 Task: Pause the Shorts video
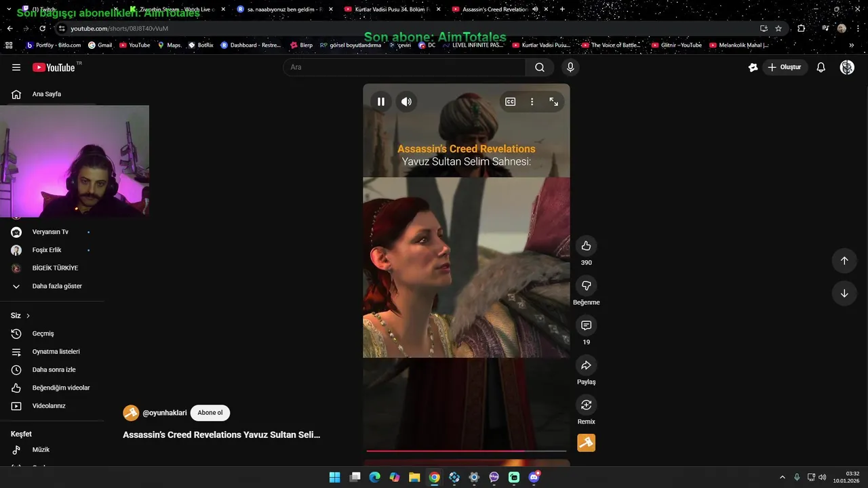click(381, 102)
